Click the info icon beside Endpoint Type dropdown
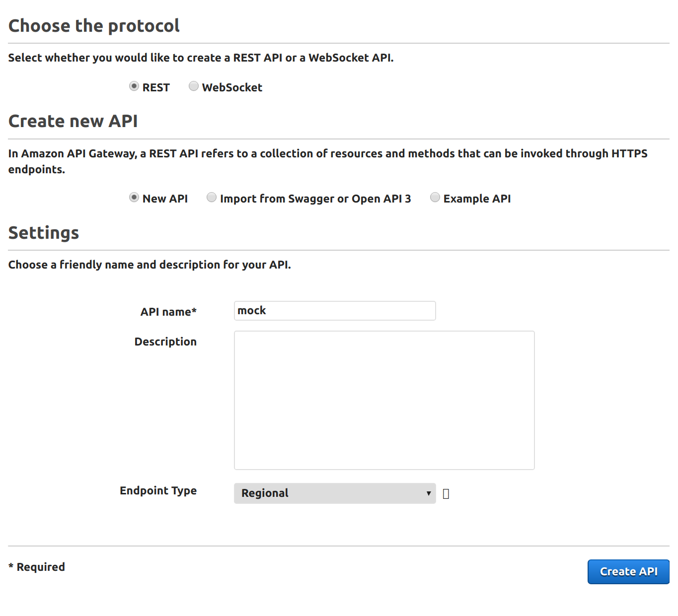 [446, 494]
